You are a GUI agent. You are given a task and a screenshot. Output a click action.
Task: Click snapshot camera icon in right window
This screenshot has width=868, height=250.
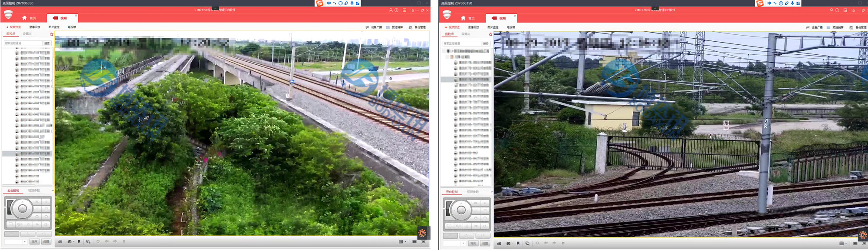pyautogui.click(x=508, y=243)
